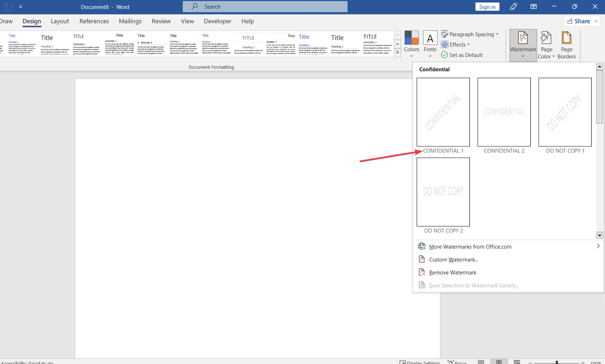Click into the Search box in title bar

pos(265,7)
